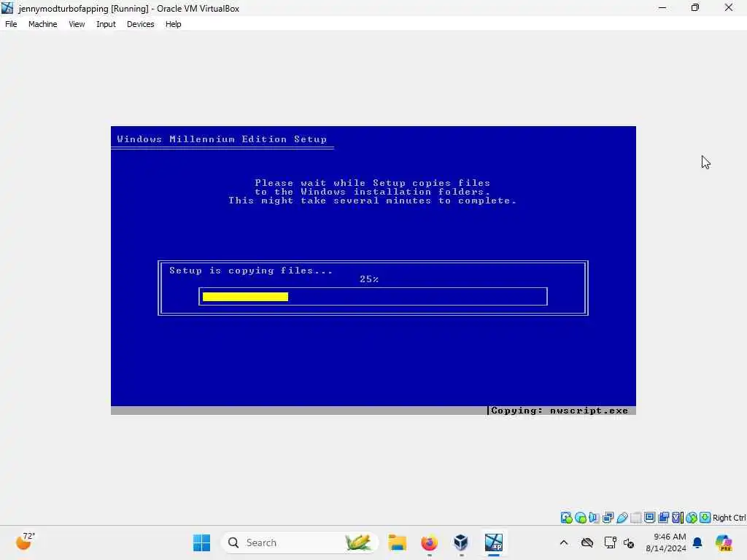Click the mouse integration indicator icon
Viewport: 747px width, 560px height.
[x=692, y=518]
